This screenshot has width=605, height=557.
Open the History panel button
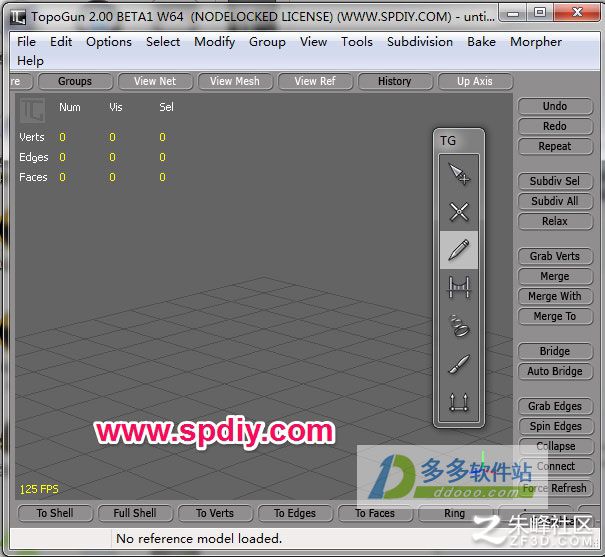[x=394, y=81]
